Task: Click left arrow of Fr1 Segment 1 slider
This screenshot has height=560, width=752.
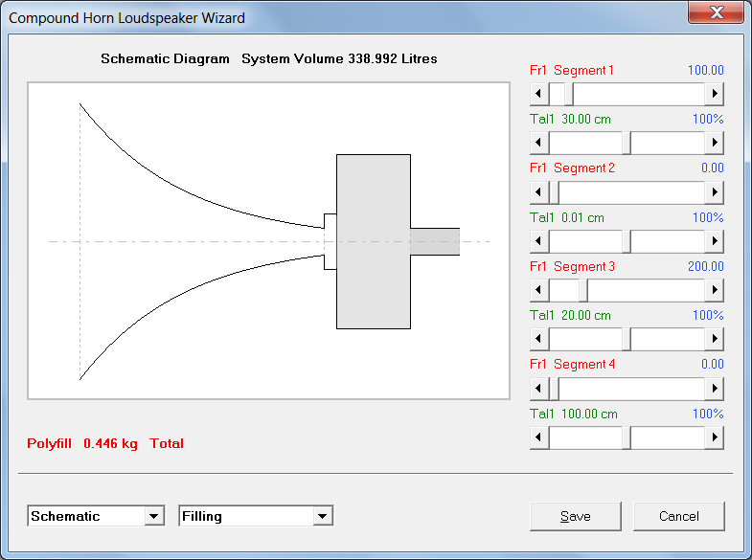Action: pyautogui.click(x=539, y=94)
